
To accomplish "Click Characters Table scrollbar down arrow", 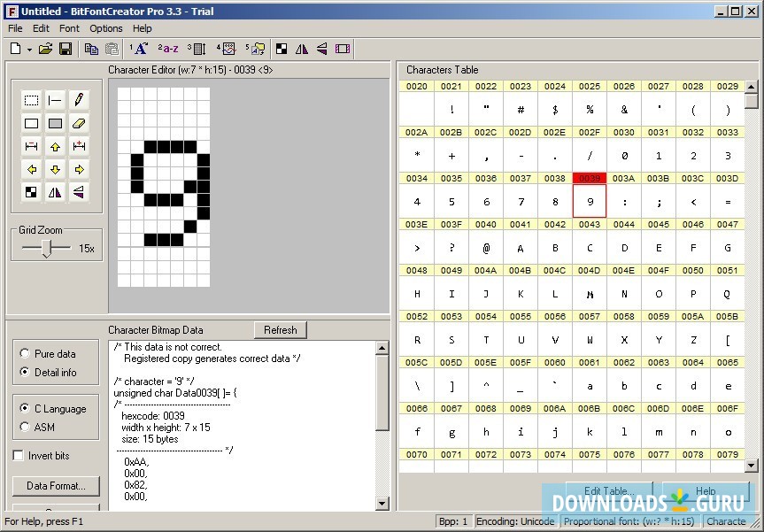I will click(751, 466).
